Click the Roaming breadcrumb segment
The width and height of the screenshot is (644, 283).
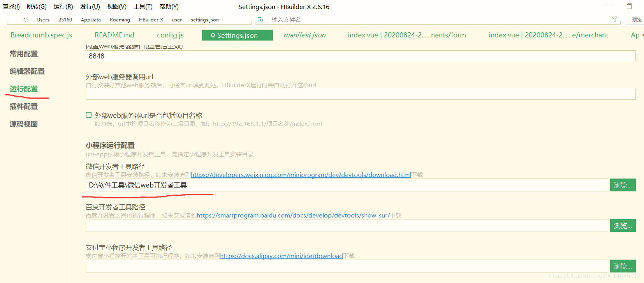(120, 19)
